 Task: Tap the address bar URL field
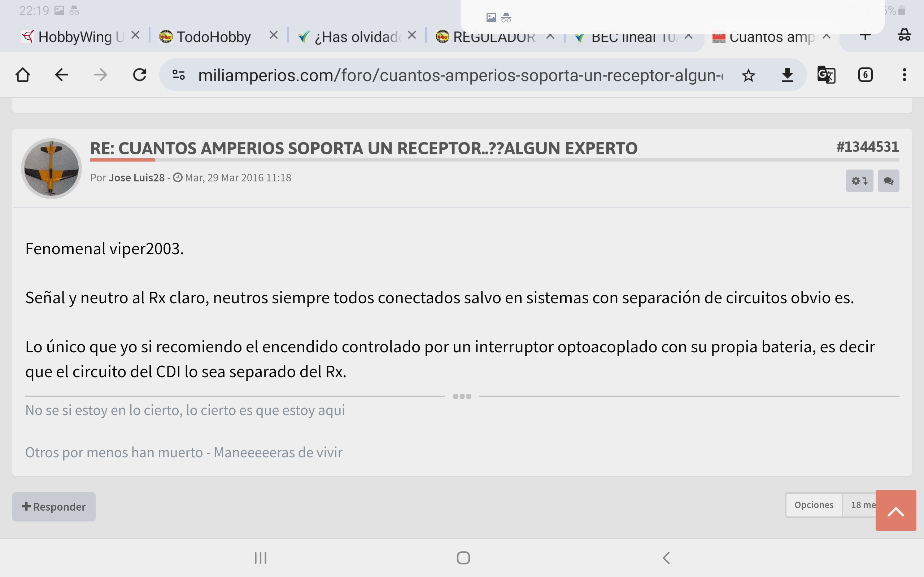coord(458,75)
